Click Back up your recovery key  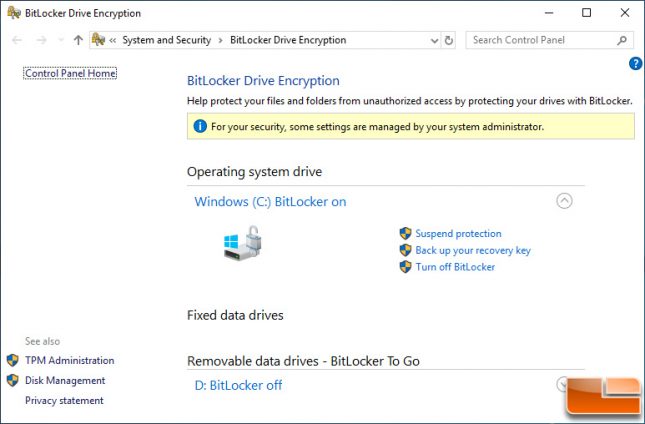click(473, 250)
